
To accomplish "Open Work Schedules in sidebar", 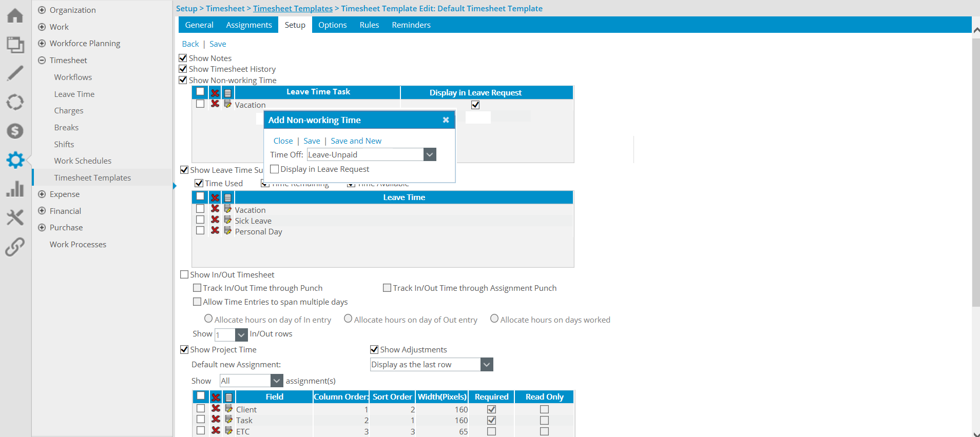I will tap(83, 161).
